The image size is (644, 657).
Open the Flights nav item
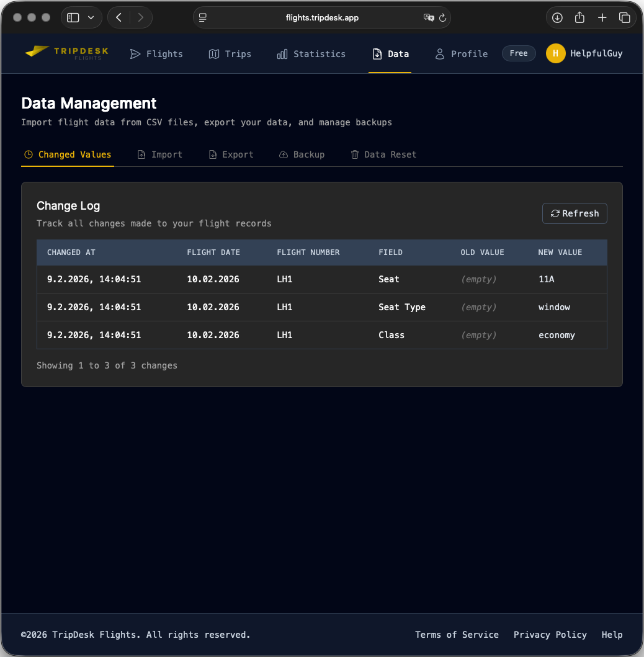click(x=156, y=54)
